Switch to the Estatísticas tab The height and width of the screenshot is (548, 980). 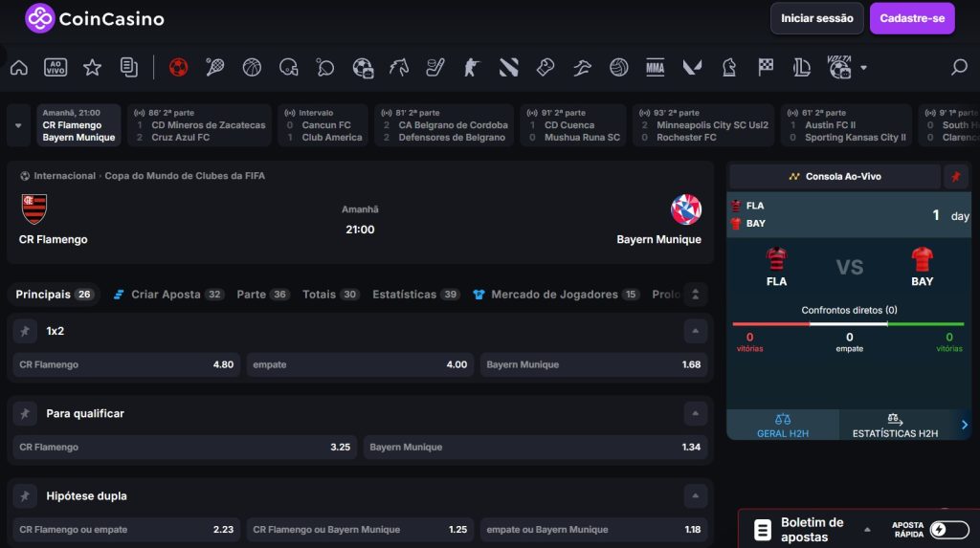416,295
